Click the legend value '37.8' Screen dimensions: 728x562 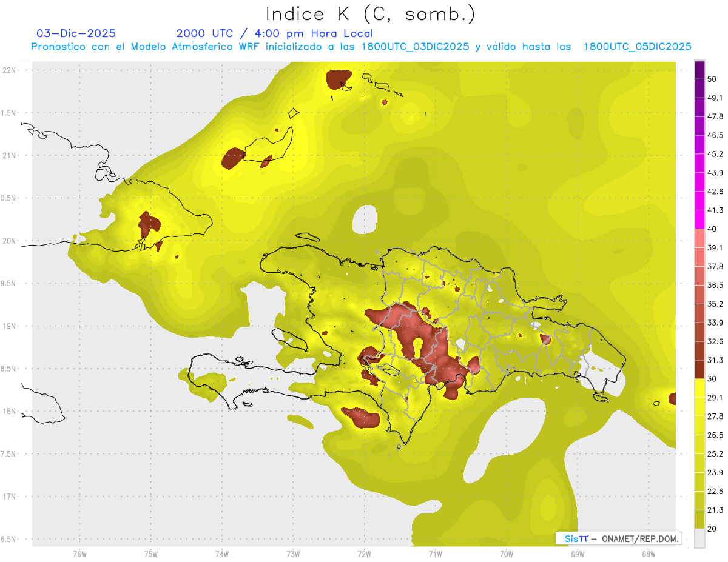715,266
